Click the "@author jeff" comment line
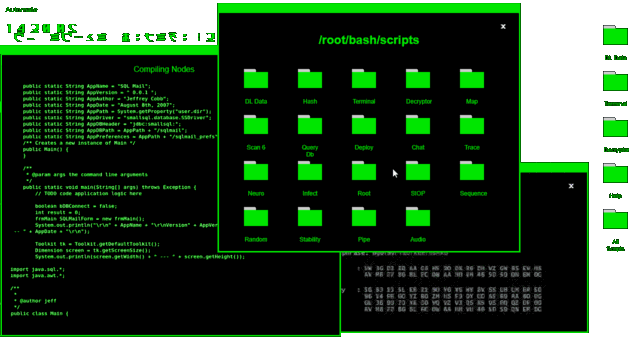This screenshot has width=640, height=360. click(x=36, y=301)
